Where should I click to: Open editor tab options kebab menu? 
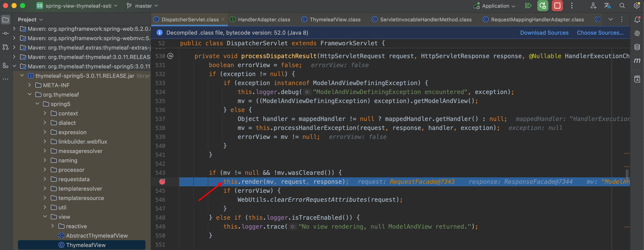(622, 19)
